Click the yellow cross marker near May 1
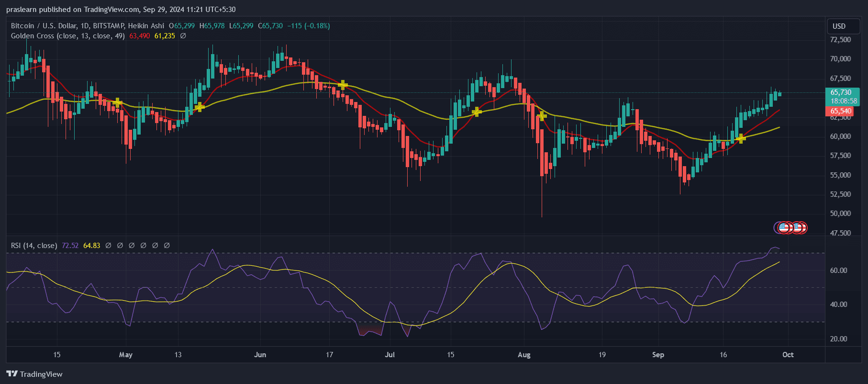 point(118,102)
